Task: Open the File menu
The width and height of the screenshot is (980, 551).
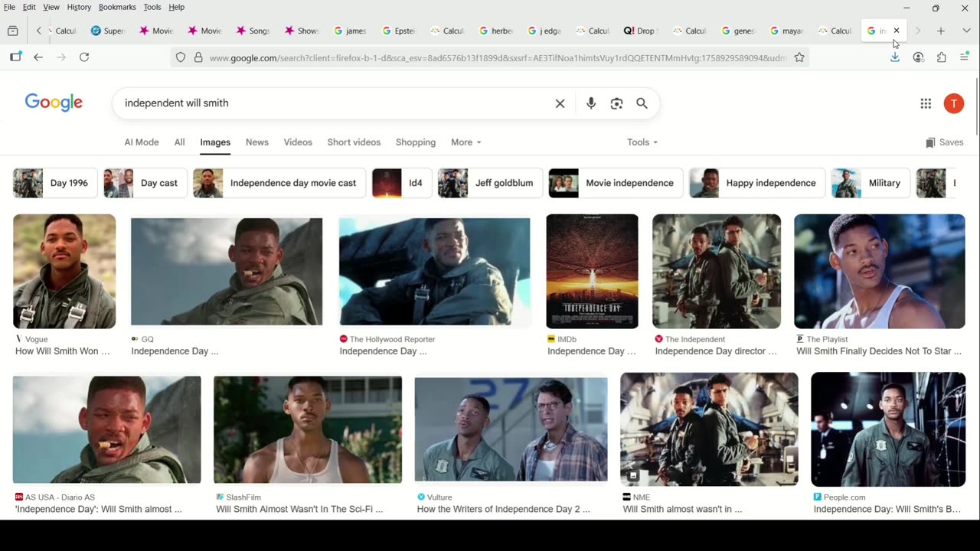Action: [x=9, y=7]
